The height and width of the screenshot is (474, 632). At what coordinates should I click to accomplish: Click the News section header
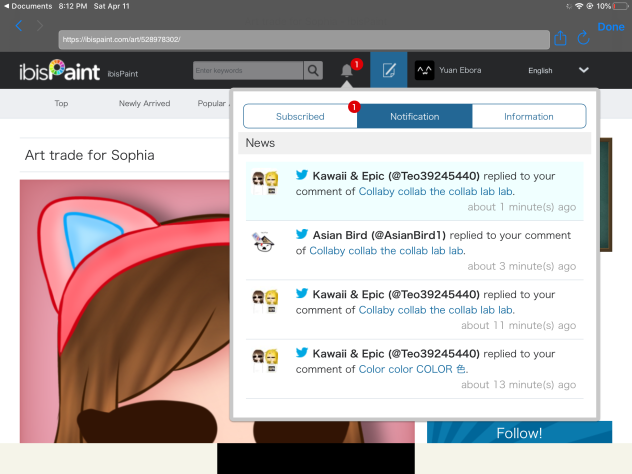tap(414, 143)
